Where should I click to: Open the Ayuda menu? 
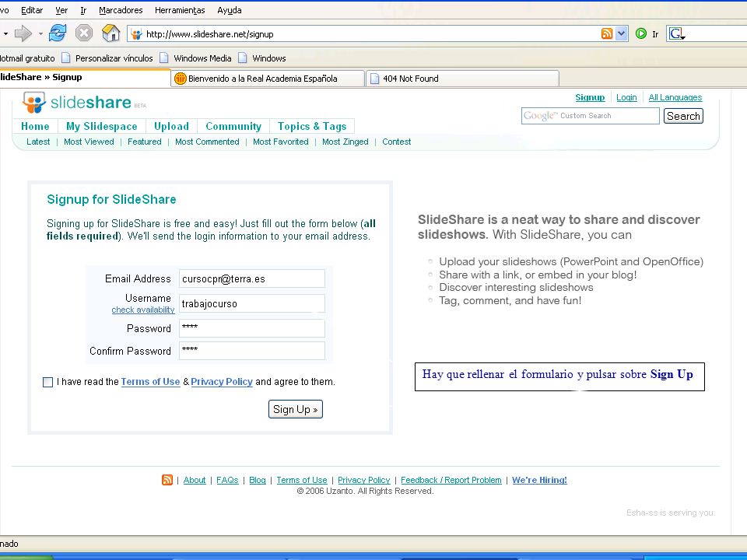(229, 10)
